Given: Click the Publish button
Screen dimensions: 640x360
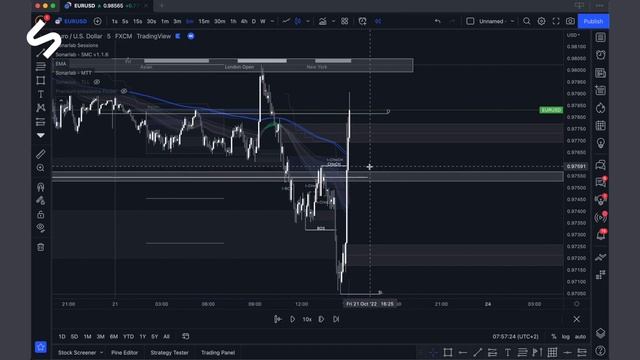Looking at the screenshot, I should 593,21.
